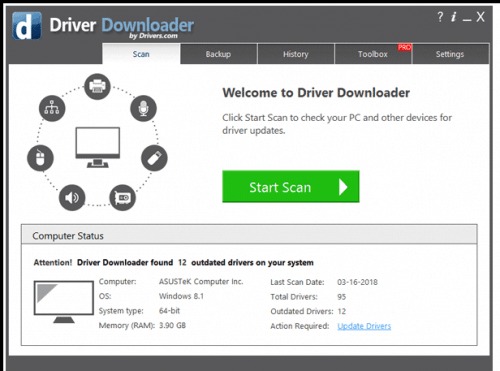The image size is (500, 371).
Task: Click the mouse device icon
Action: [x=40, y=158]
